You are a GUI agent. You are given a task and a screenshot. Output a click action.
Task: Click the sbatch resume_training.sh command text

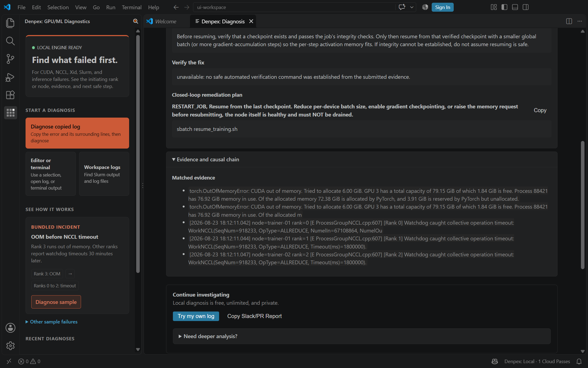(207, 129)
